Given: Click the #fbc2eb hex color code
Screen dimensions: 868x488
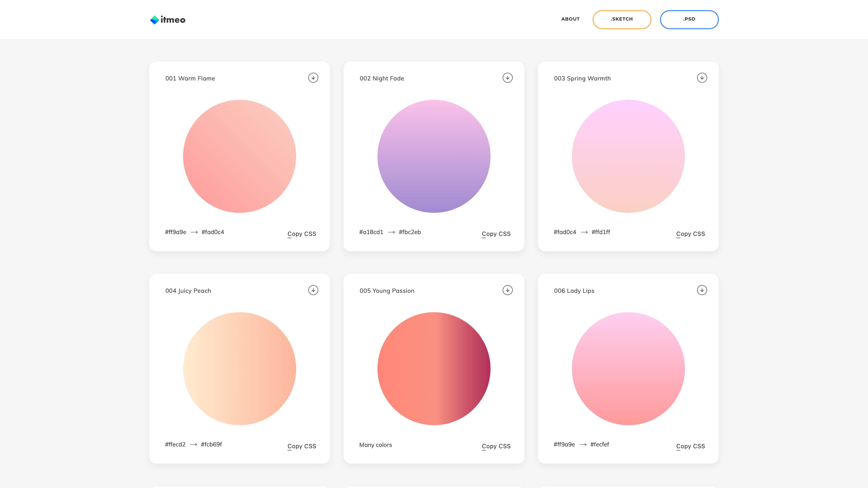Looking at the screenshot, I should (410, 232).
